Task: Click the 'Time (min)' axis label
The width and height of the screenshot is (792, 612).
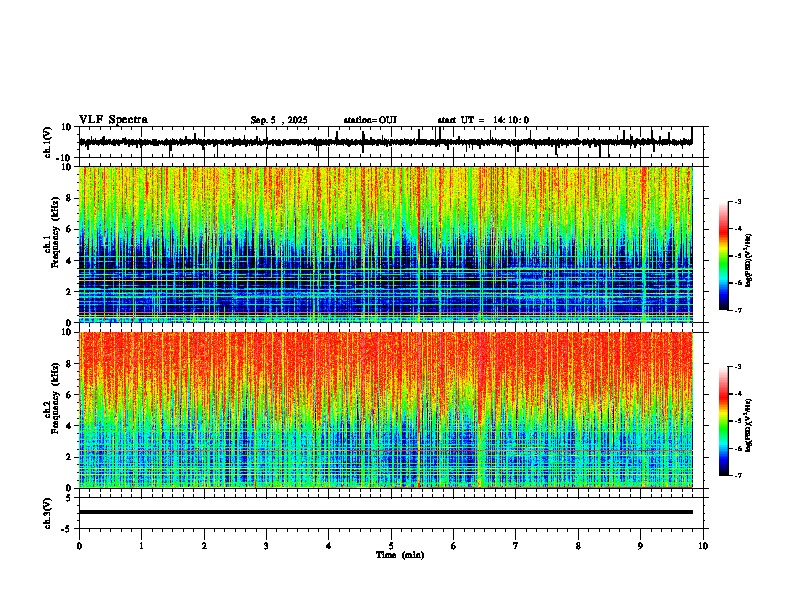Action: [x=400, y=555]
